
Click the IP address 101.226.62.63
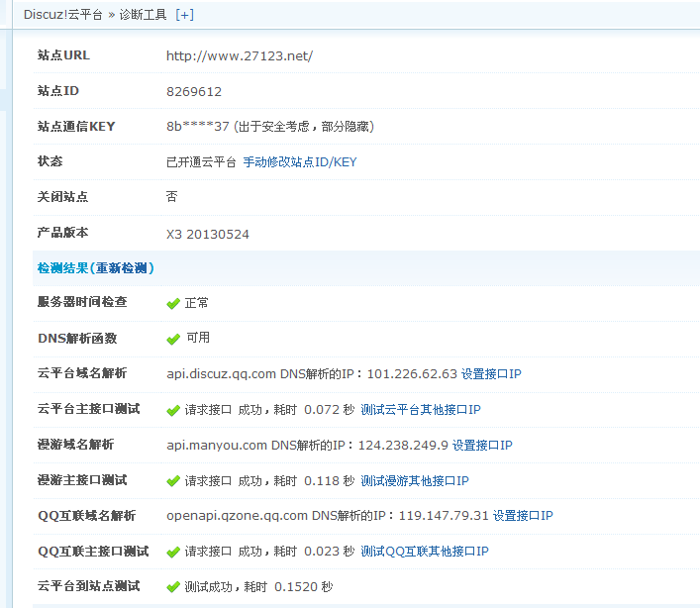click(412, 373)
